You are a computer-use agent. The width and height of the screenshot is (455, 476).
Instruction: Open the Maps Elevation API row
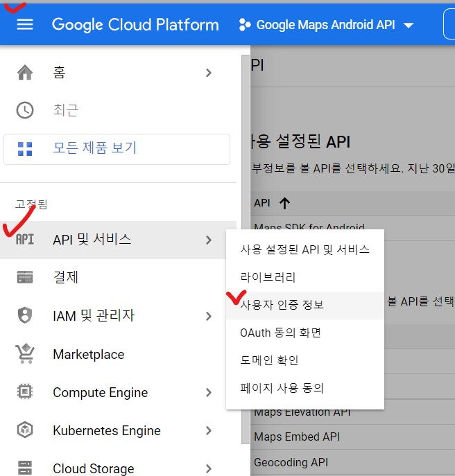click(x=302, y=413)
